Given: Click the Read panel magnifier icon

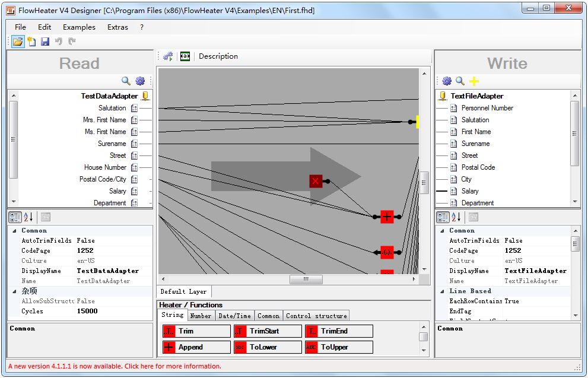Looking at the screenshot, I should click(126, 81).
